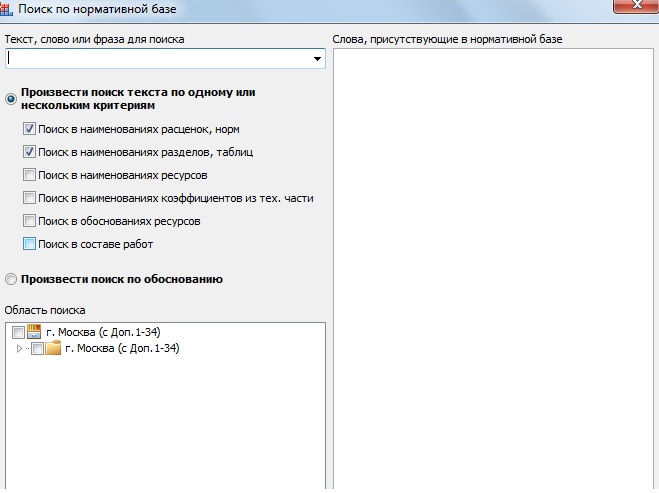Click the app icon in the title bar
Screen dimensions: 659x493
pyautogui.click(x=9, y=8)
